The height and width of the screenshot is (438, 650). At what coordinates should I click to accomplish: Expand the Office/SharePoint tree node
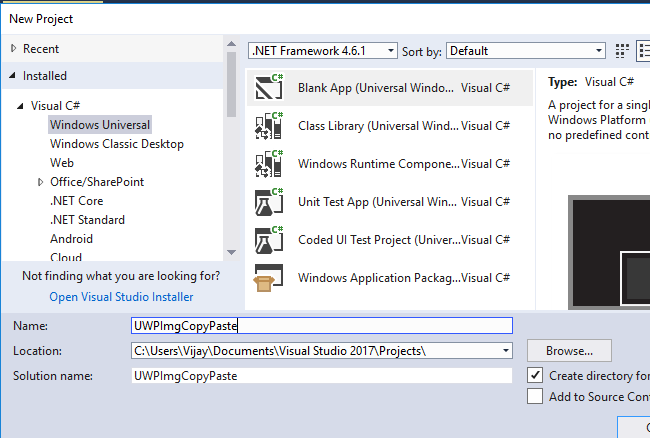click(x=40, y=182)
